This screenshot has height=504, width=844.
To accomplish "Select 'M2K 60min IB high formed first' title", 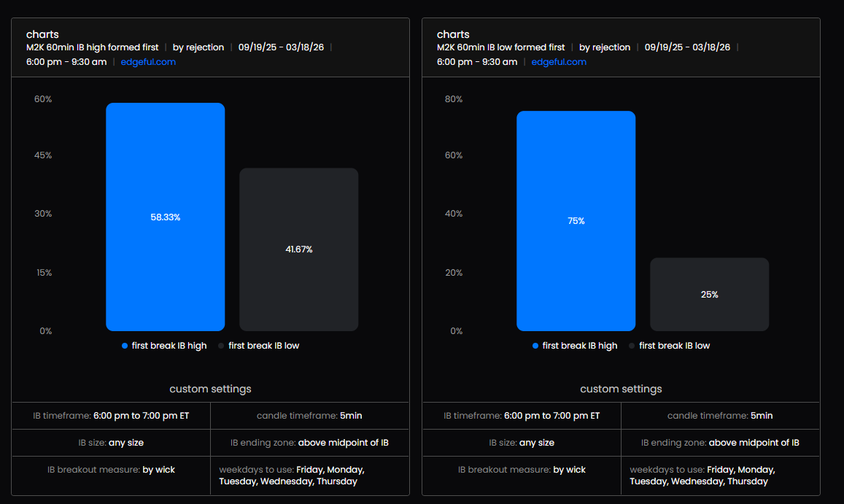I will click(93, 47).
